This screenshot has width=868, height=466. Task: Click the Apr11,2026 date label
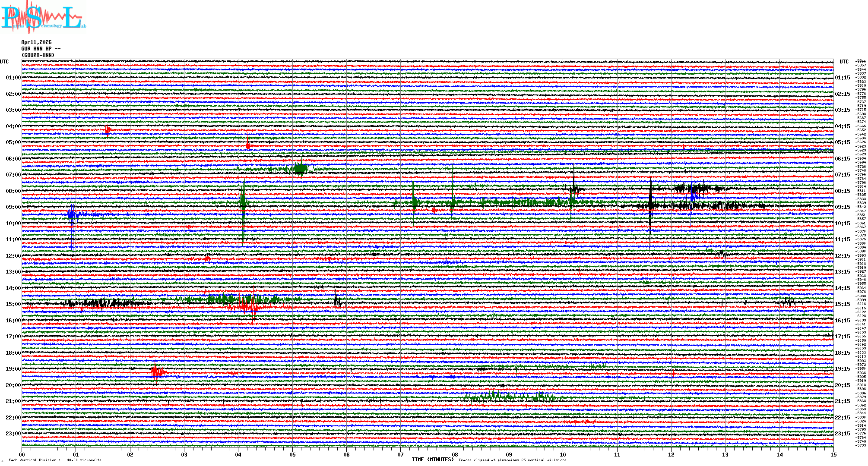click(x=36, y=42)
